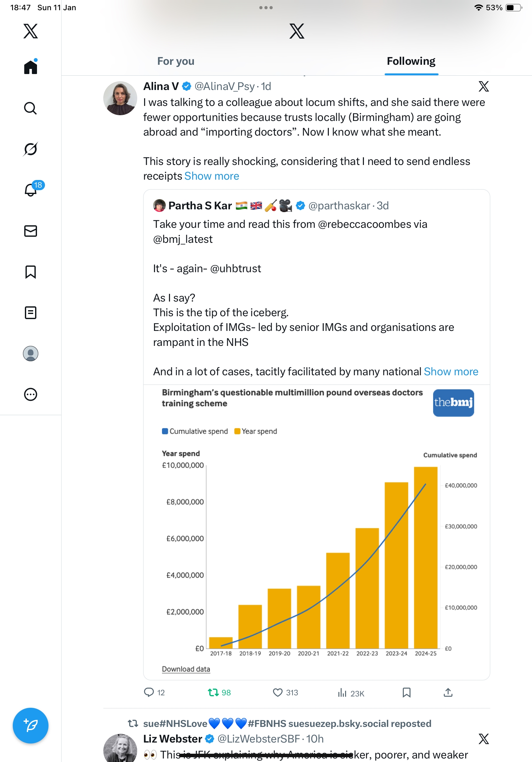This screenshot has width=532, height=762.
Task: Open the Lists icon in sidebar
Action: [31, 313]
